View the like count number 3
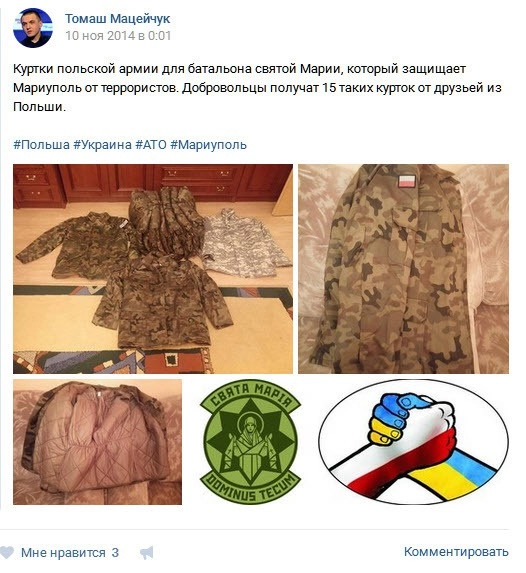The image size is (526, 573). [x=115, y=553]
